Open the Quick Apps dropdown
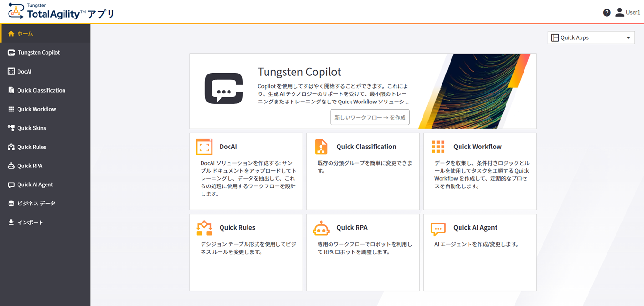 point(590,37)
